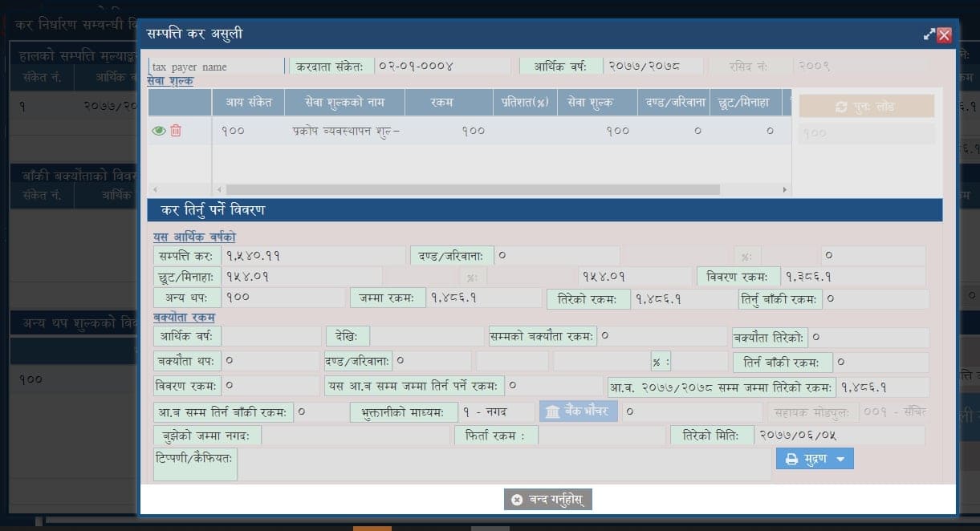Click the फिर्ता रकम input field
This screenshot has height=531, width=980.
pyautogui.click(x=602, y=436)
